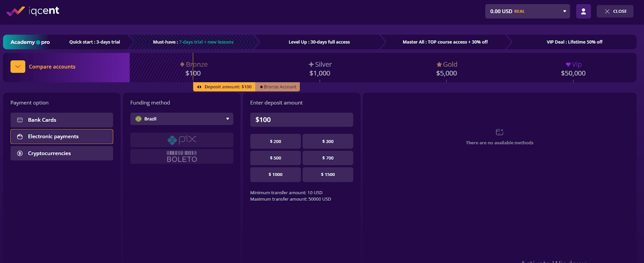Click the Electronic payments wallet icon
This screenshot has height=263, width=644.
coord(20,137)
